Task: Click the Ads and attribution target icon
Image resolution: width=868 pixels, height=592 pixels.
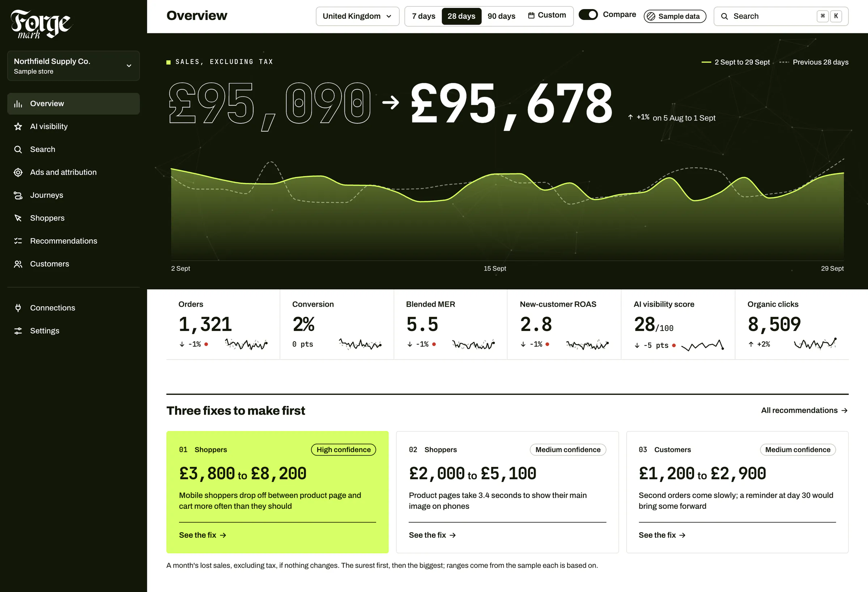Action: tap(18, 172)
